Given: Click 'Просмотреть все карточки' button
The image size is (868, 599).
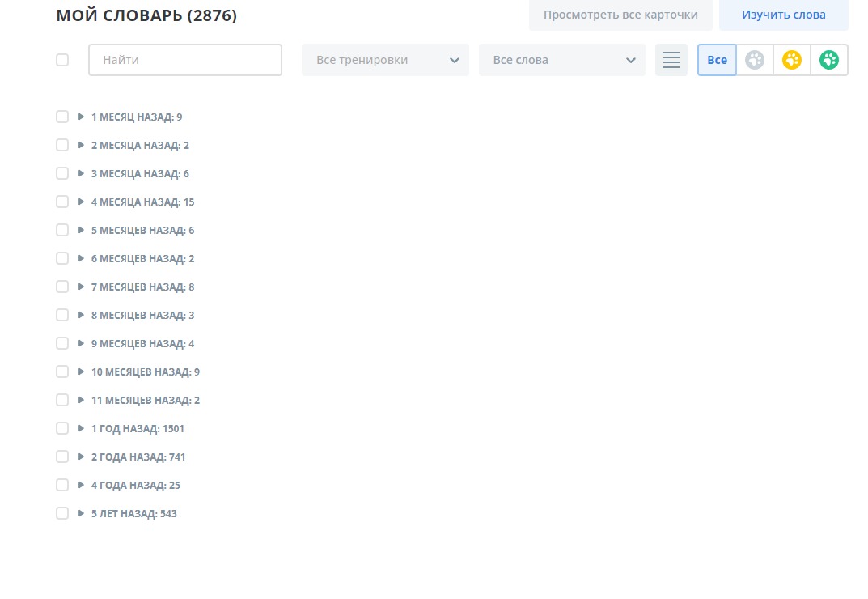Looking at the screenshot, I should 620,15.
